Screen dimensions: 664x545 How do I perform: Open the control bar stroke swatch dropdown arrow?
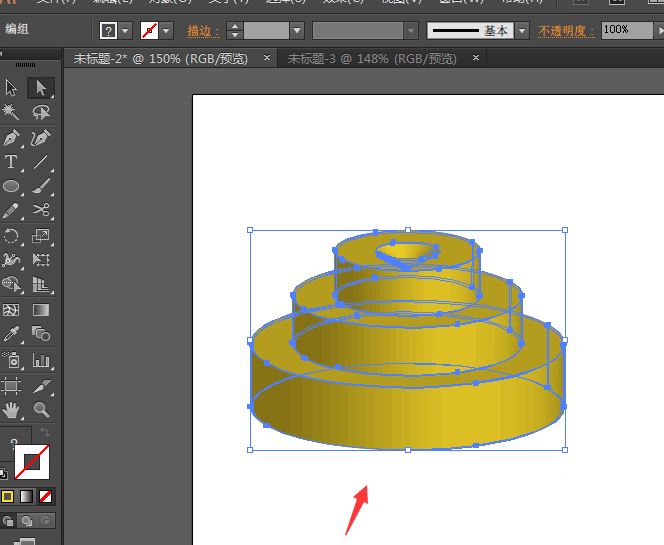(x=166, y=31)
